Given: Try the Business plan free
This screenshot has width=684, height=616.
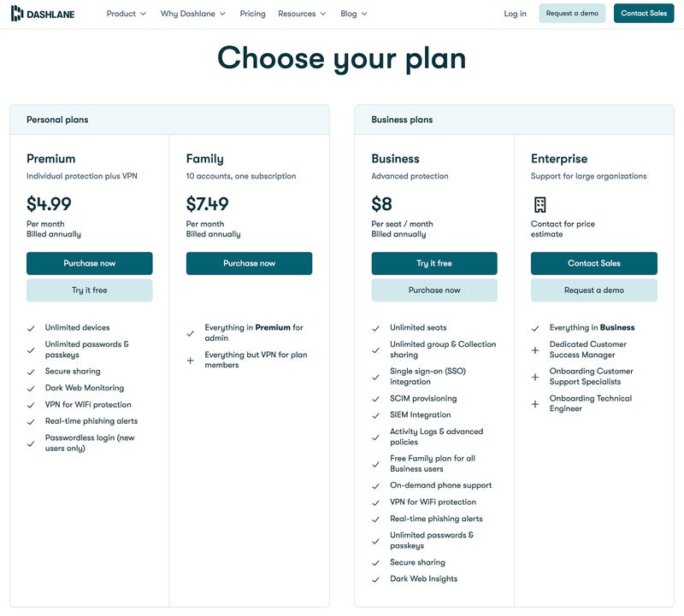Looking at the screenshot, I should [x=434, y=263].
